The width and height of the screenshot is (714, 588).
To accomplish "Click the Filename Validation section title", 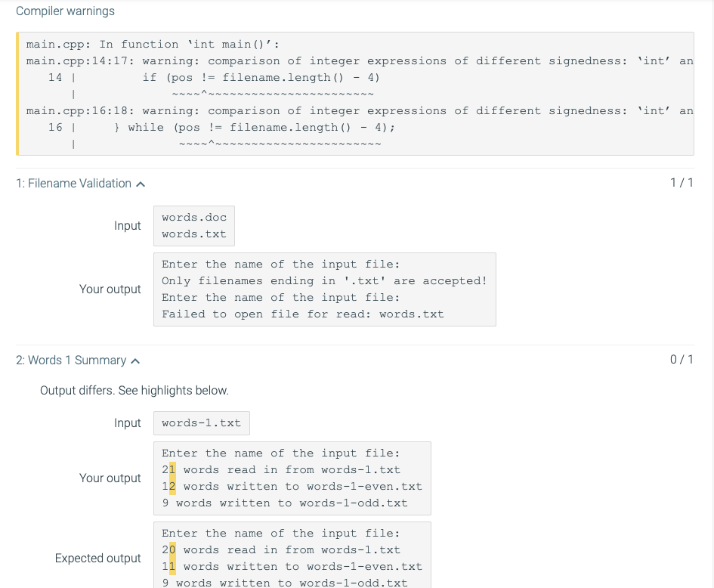I will coord(74,183).
